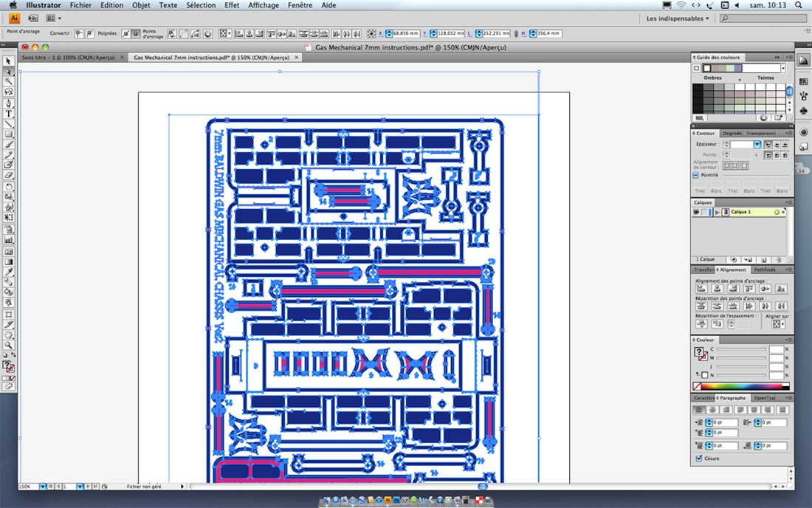Click the width L field 252,291 mm
Screen dimensions: 812x508
tap(496, 34)
